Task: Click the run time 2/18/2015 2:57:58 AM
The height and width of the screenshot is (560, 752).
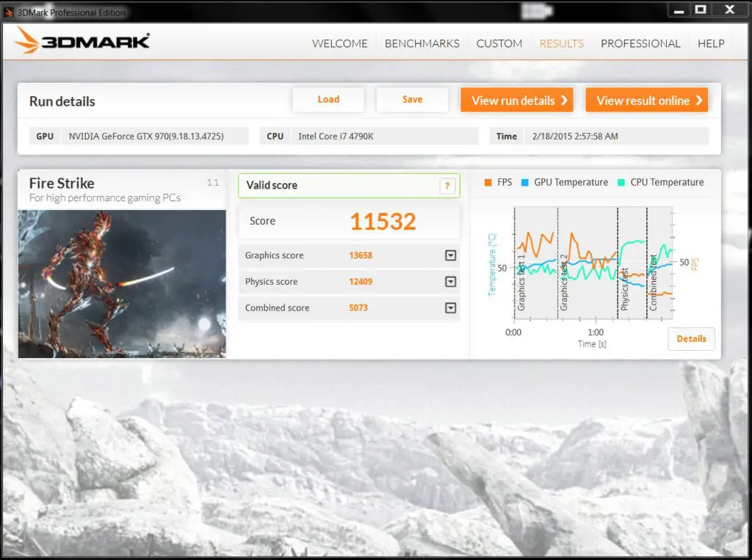Action: (575, 137)
